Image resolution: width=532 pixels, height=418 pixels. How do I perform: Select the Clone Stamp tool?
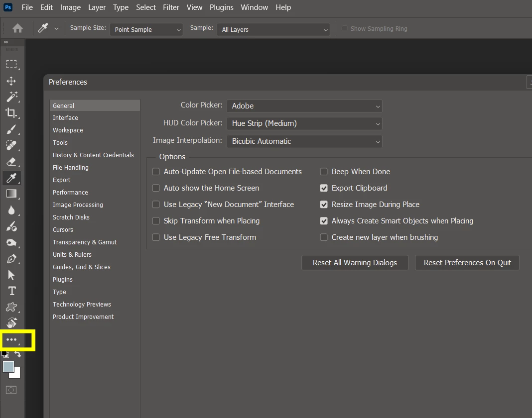tap(11, 226)
